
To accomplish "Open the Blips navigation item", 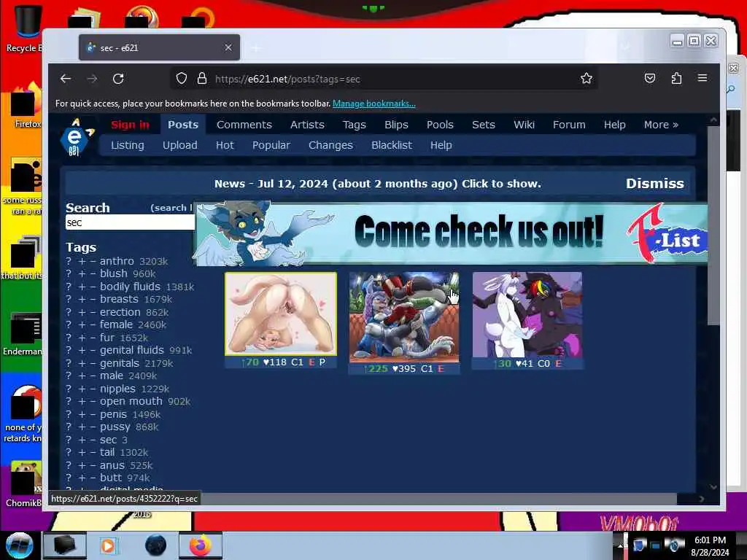I will pyautogui.click(x=396, y=125).
